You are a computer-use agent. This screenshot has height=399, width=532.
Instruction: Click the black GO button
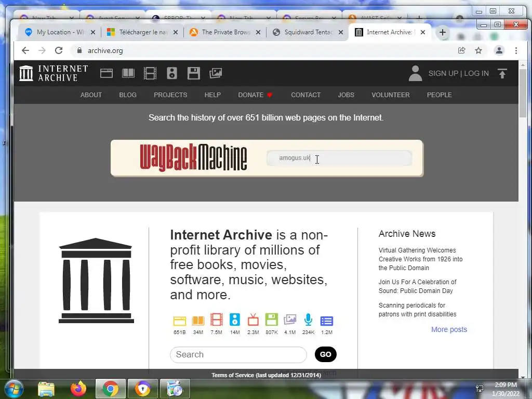click(325, 354)
